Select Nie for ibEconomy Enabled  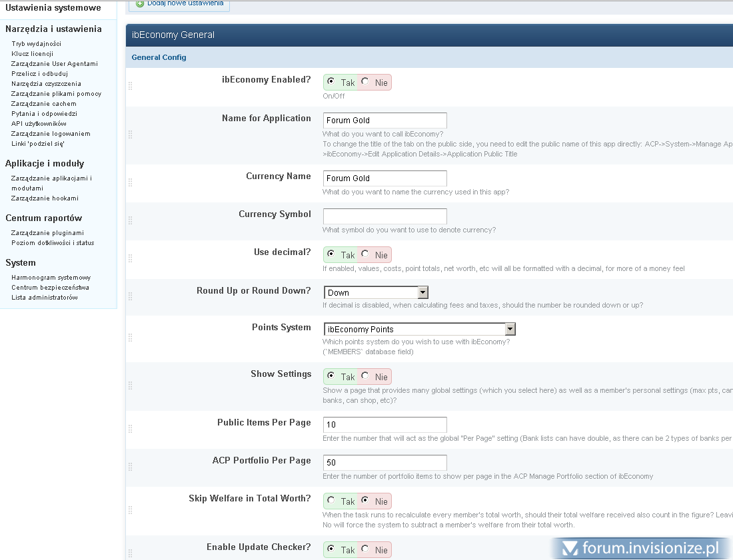tap(365, 82)
